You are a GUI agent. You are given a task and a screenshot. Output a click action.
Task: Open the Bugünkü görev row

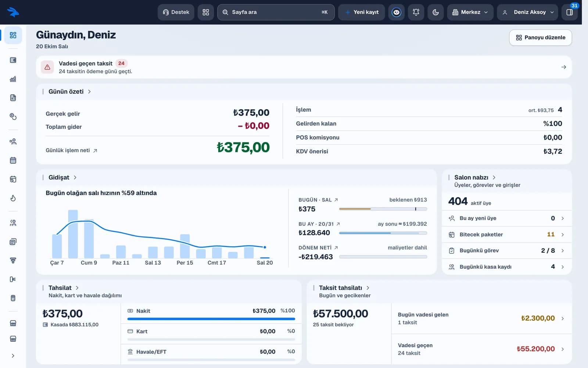click(x=507, y=251)
